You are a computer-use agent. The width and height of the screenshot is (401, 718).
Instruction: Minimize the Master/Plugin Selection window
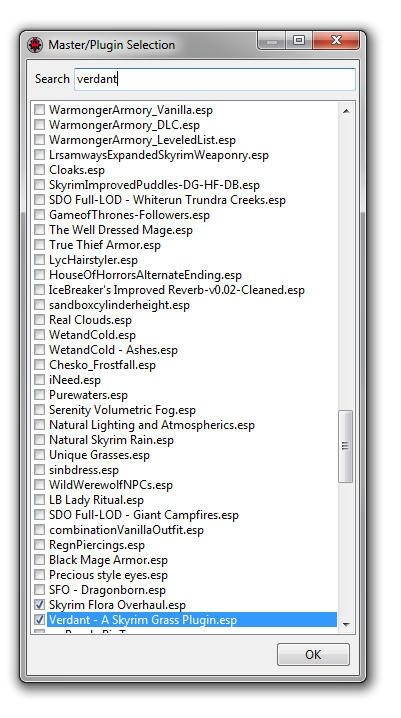click(272, 41)
